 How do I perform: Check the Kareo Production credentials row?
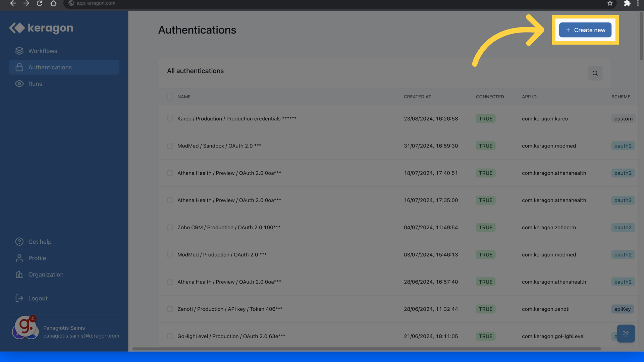pyautogui.click(x=170, y=119)
